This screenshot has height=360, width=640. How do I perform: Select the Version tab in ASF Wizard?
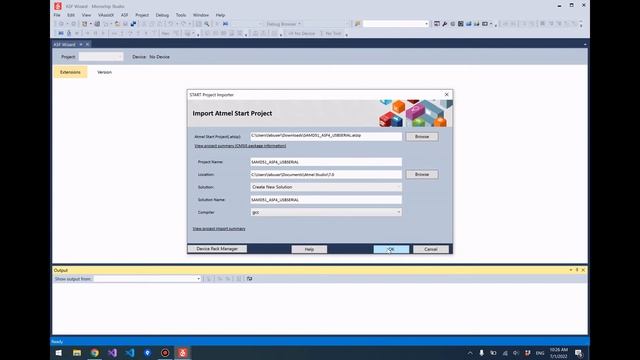[x=104, y=72]
